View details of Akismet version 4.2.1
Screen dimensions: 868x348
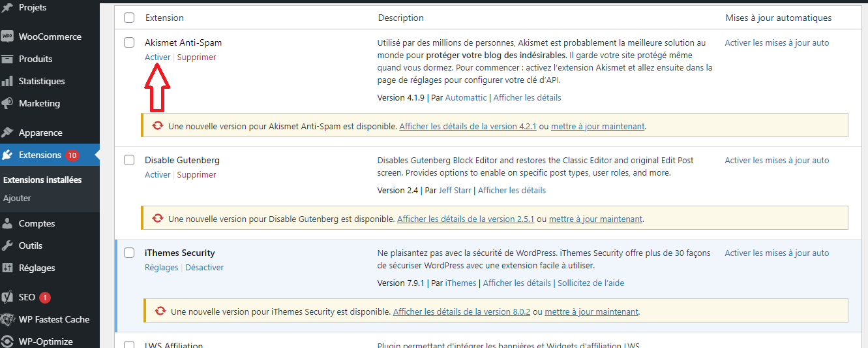click(468, 126)
